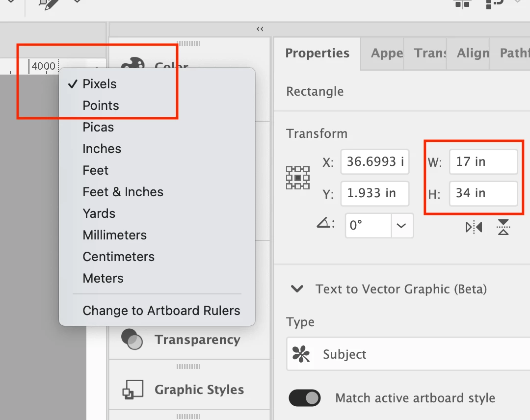The image size is (530, 420).
Task: Select Change to Artboard Rulers
Action: click(161, 311)
